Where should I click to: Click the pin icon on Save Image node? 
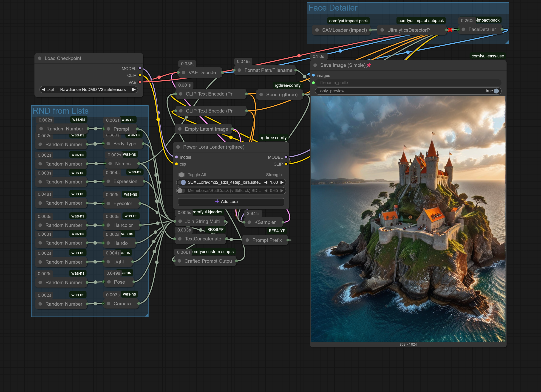tap(369, 65)
